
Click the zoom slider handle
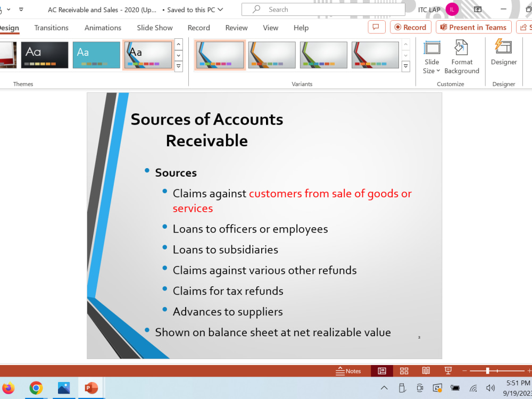click(487, 371)
